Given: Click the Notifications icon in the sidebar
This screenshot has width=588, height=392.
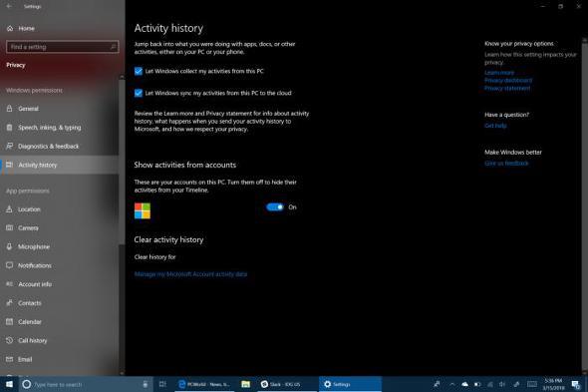Looking at the screenshot, I should point(9,265).
